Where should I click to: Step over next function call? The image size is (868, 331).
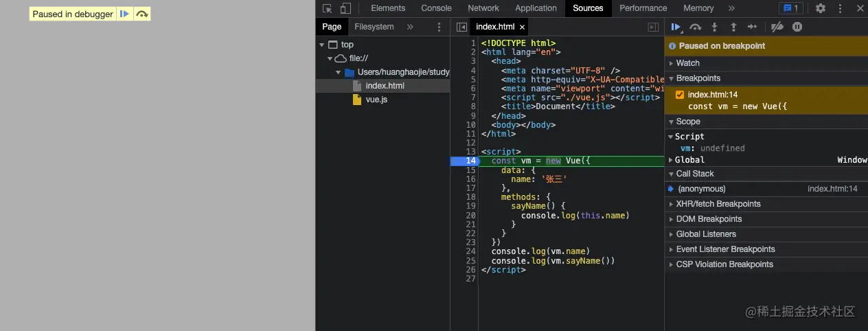pos(695,27)
